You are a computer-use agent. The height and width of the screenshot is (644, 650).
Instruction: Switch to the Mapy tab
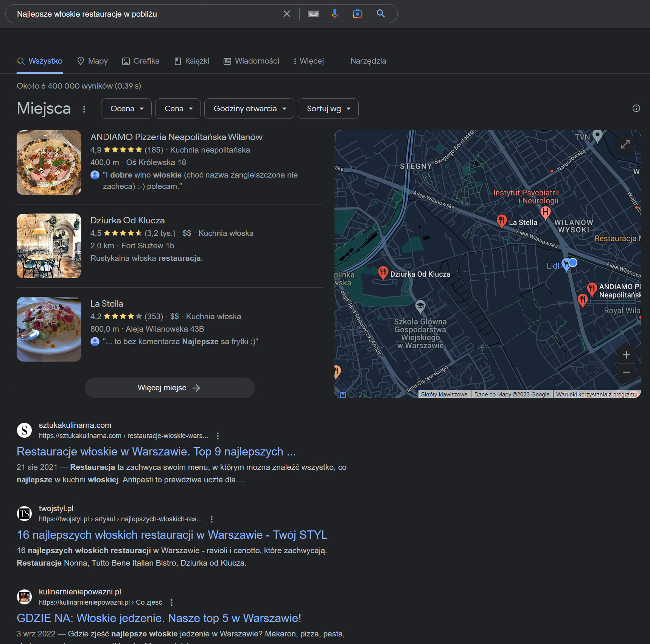(92, 61)
